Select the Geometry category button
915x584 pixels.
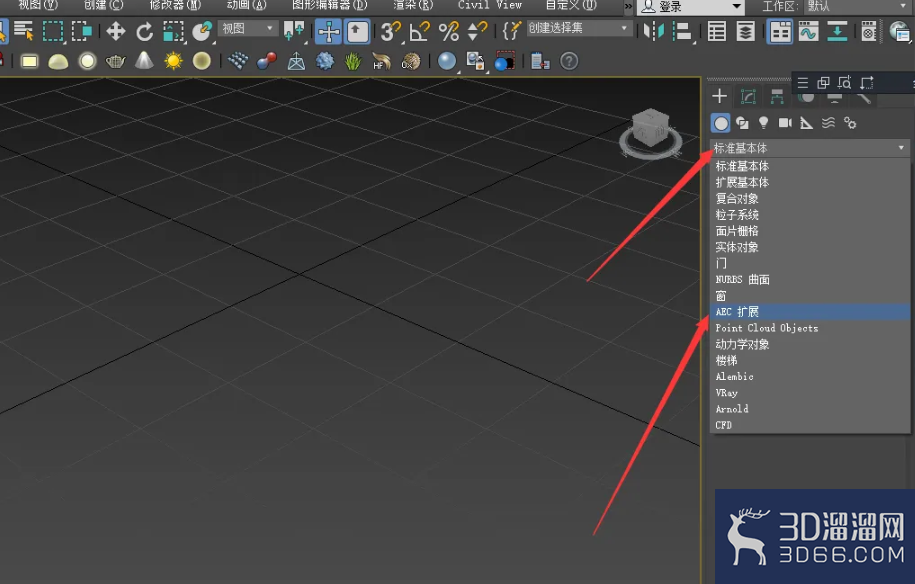pos(721,123)
